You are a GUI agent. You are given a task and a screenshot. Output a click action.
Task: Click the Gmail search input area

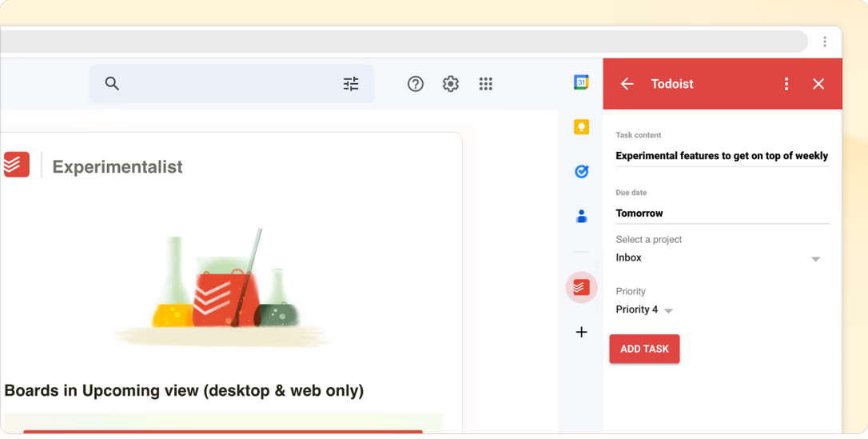(x=232, y=84)
